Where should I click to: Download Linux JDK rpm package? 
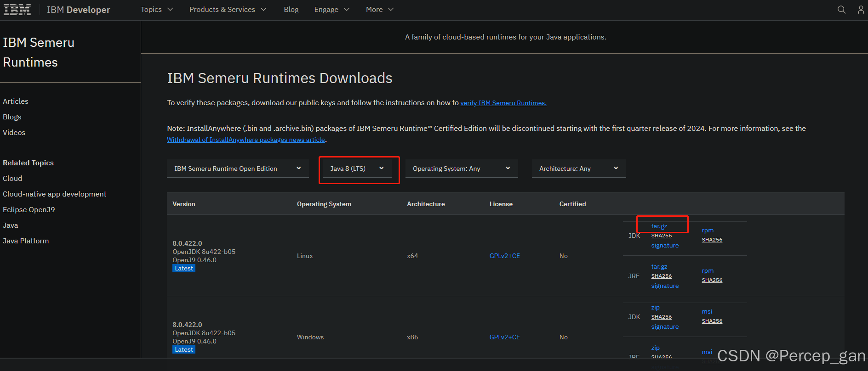tap(708, 230)
